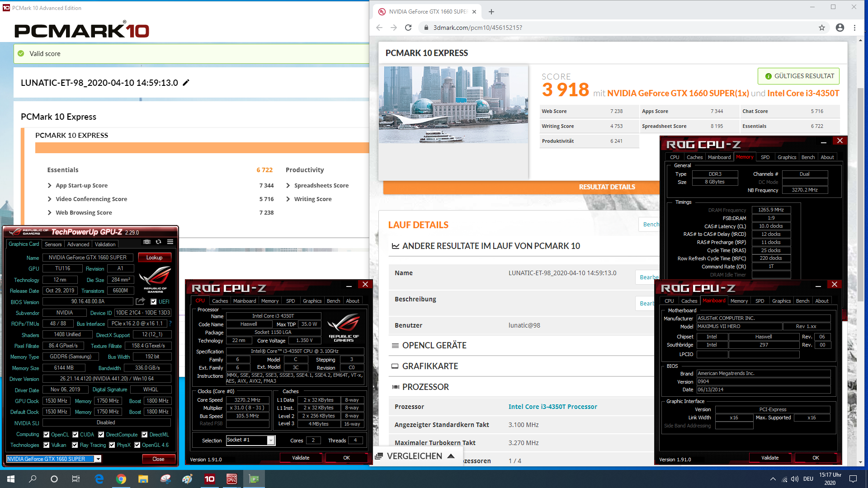Click BIOS version share/export icon in GPU-Z
The image size is (868, 488).
tap(141, 301)
